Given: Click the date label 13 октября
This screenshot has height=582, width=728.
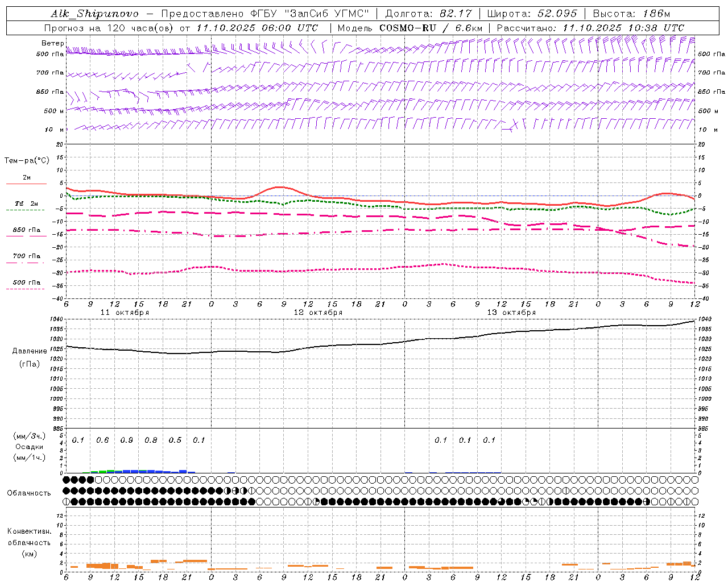Looking at the screenshot, I should pos(511,313).
